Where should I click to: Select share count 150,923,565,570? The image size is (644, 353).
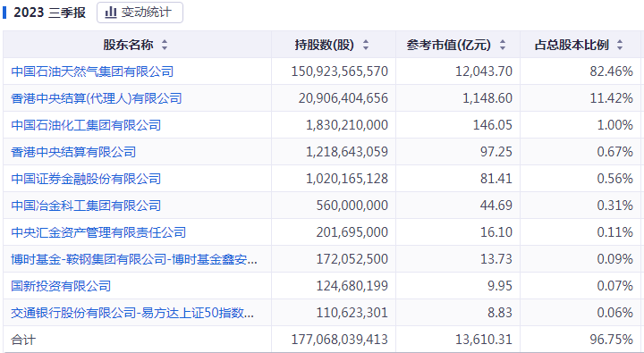point(340,71)
